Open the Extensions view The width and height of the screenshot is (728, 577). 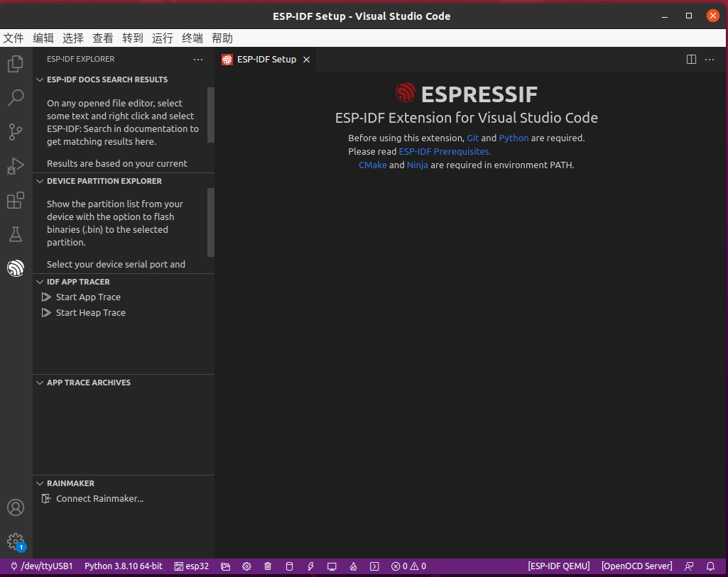16,200
